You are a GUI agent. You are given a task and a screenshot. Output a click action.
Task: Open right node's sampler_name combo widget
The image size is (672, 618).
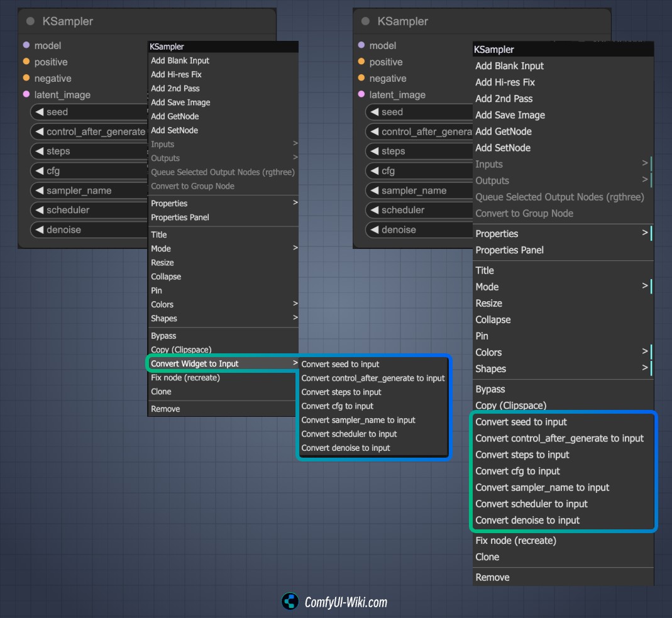(419, 190)
